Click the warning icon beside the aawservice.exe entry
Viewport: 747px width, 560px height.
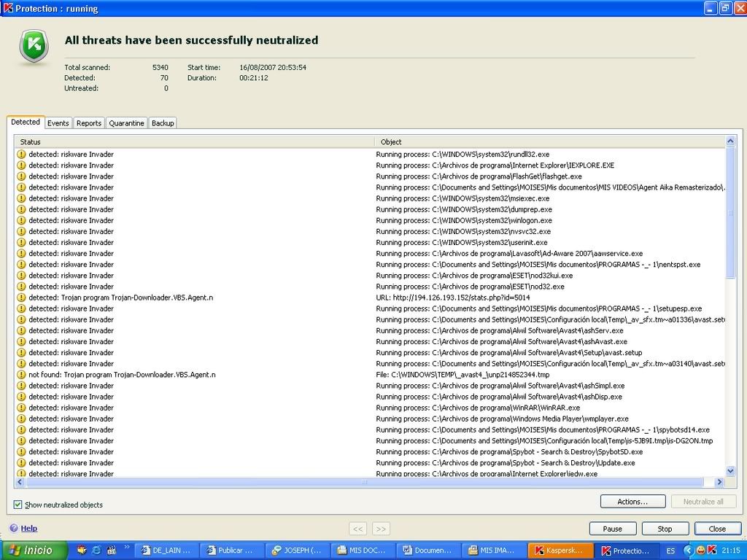tap(21, 253)
